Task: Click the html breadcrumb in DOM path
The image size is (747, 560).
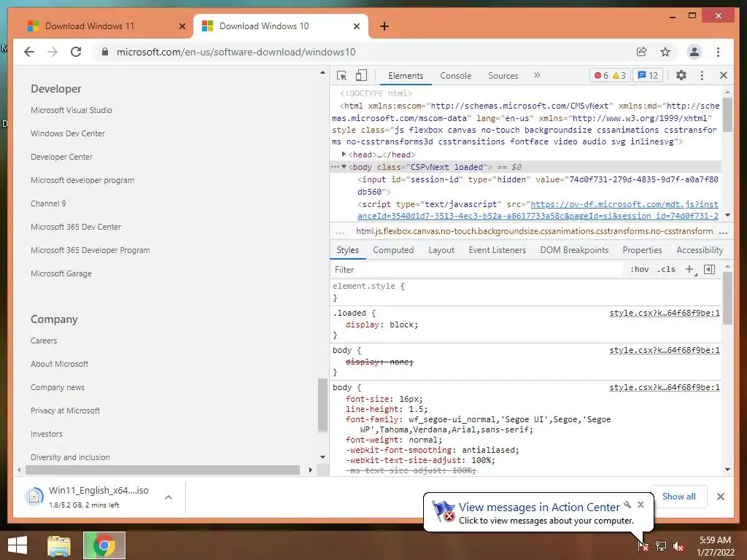Action: coord(535,231)
